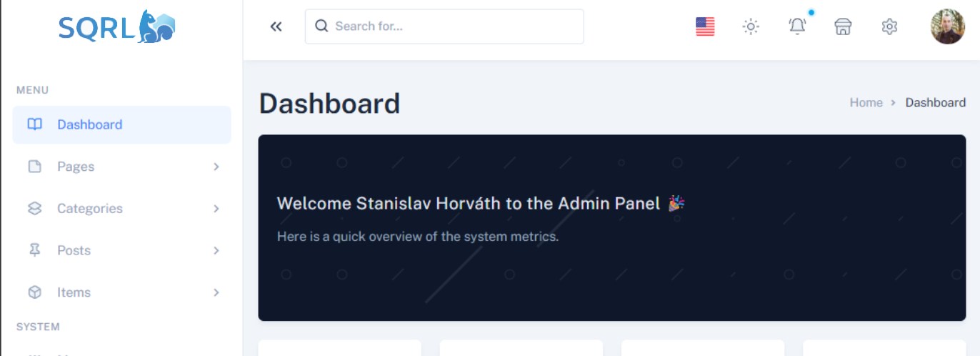The height and width of the screenshot is (356, 980).
Task: Click the SQRL squirrel logo
Action: coord(116,27)
